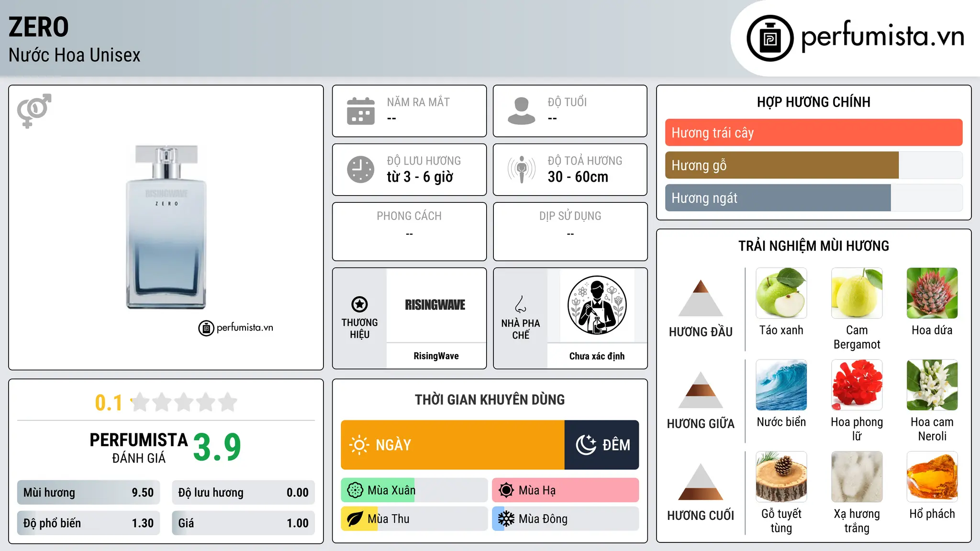
Task: Click the leaf icon beside Mùa Thu
Action: tap(355, 519)
